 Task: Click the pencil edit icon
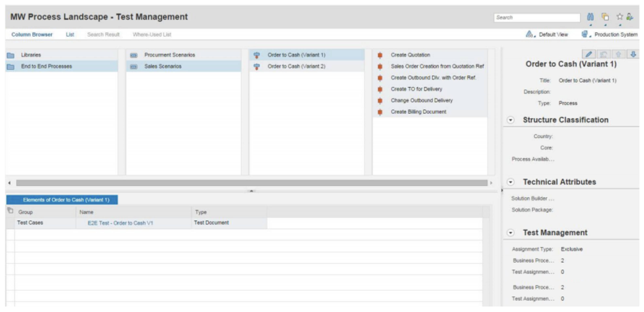point(589,54)
